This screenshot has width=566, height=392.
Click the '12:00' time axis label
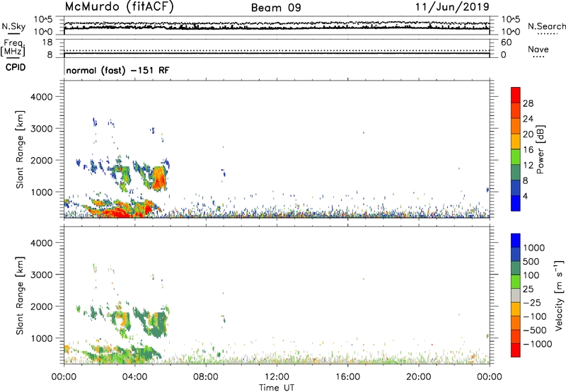[277, 377]
